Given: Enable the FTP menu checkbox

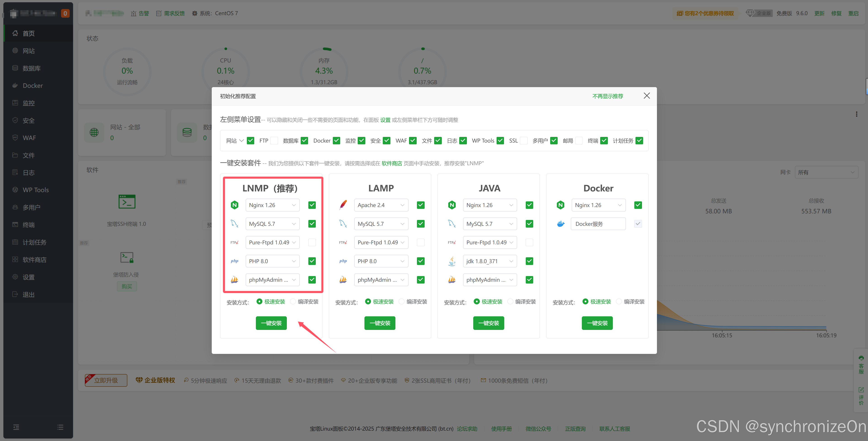Looking at the screenshot, I should (274, 141).
